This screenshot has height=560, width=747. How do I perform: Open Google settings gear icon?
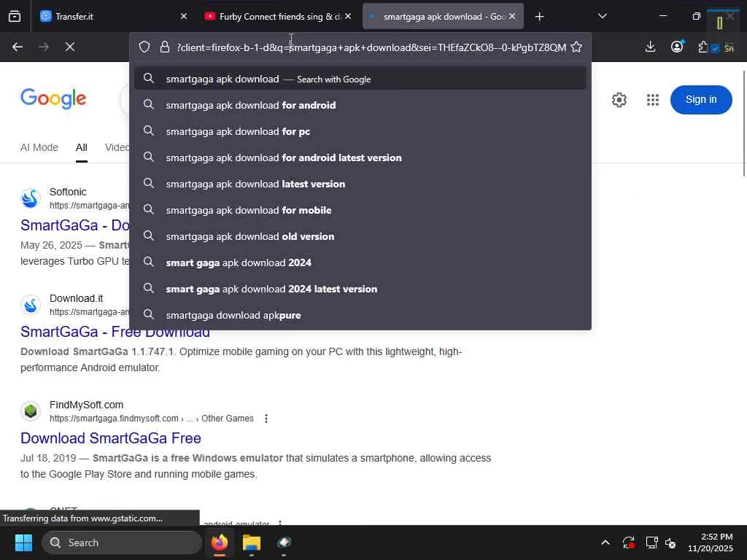(x=619, y=100)
